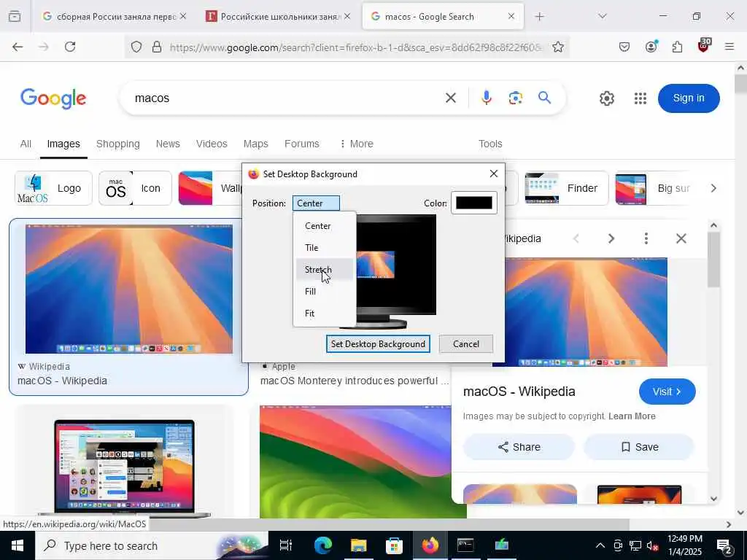Open Firefox account icon
Viewport: 747px width, 560px height.
point(651,47)
